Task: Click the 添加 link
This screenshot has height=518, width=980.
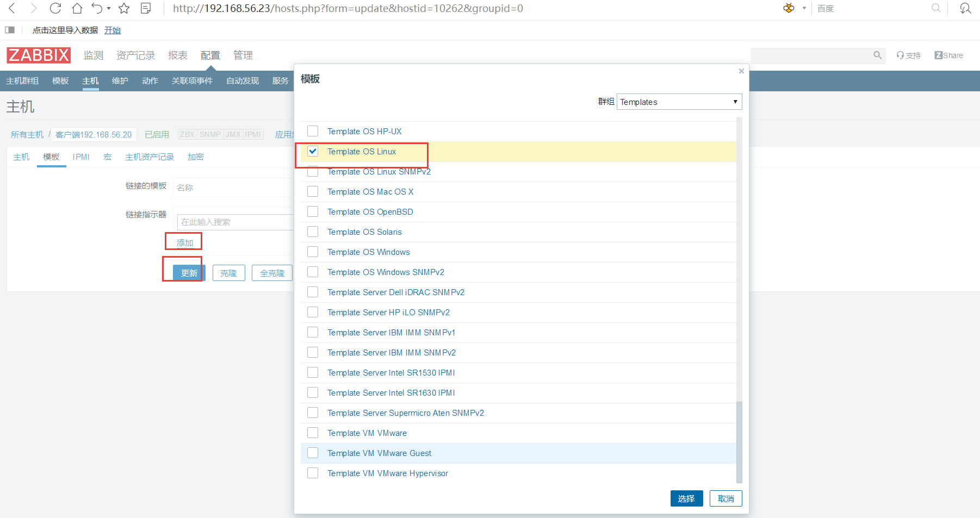Action: [x=185, y=242]
